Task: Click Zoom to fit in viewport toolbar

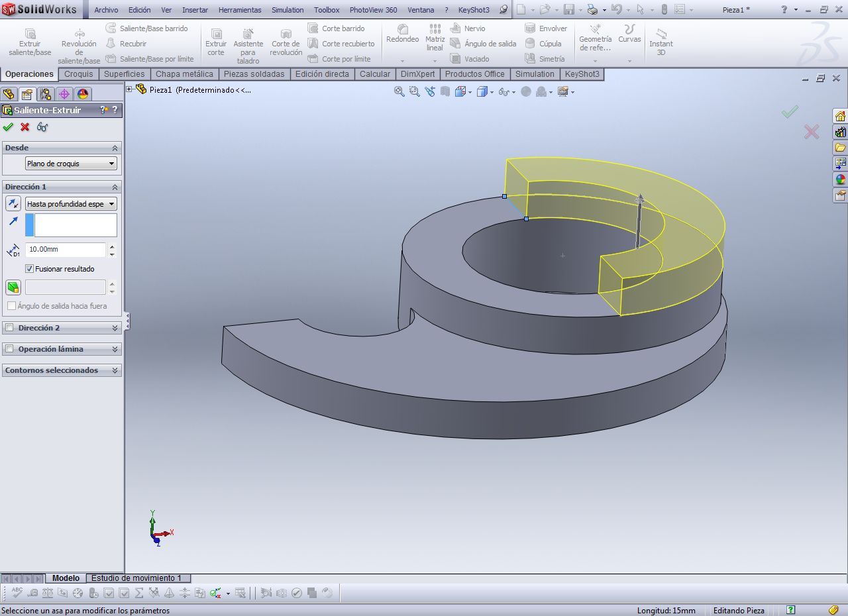Action: point(399,92)
